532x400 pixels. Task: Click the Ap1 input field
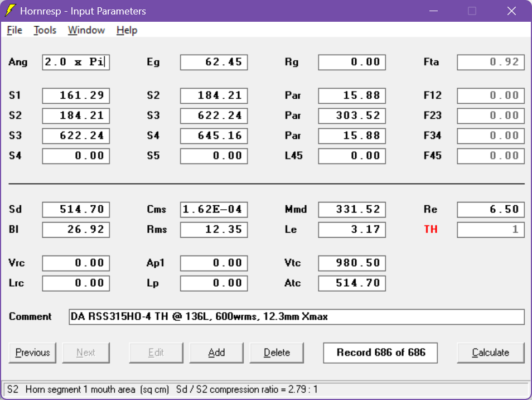[x=214, y=263]
